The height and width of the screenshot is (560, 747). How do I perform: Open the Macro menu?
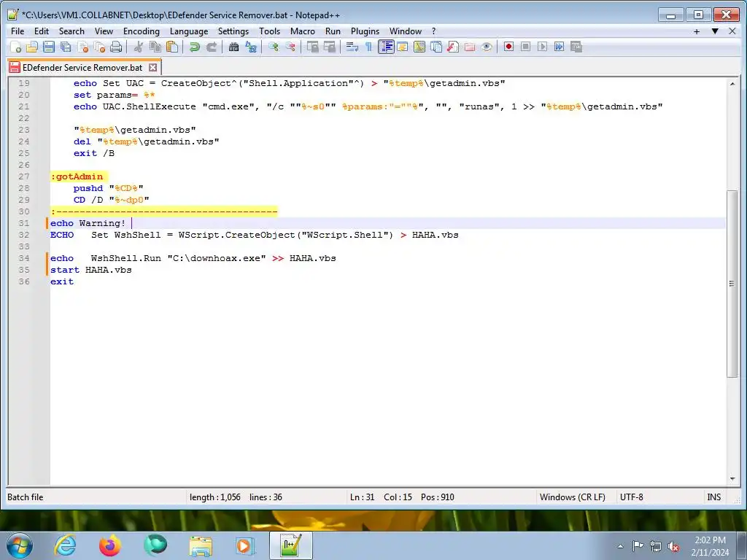(303, 31)
